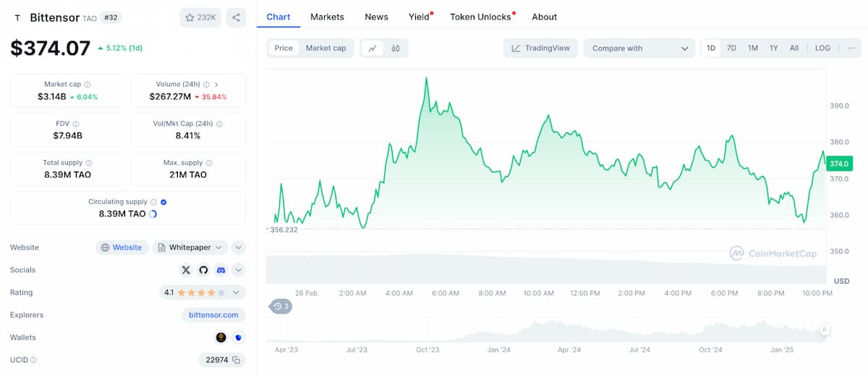
Task: Open the TradingView chart button
Action: tap(540, 49)
